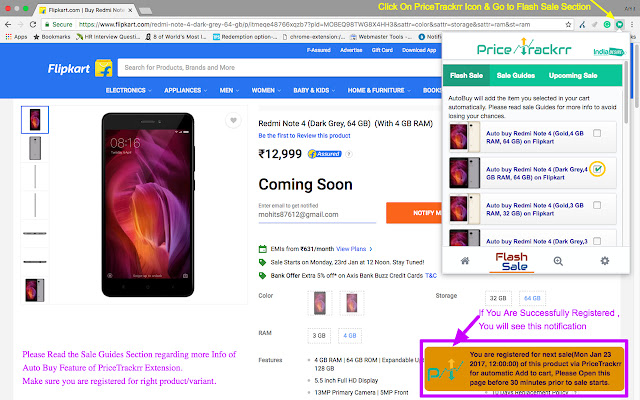Select 4 GB RAM option
The height and width of the screenshot is (400, 640).
coord(349,336)
